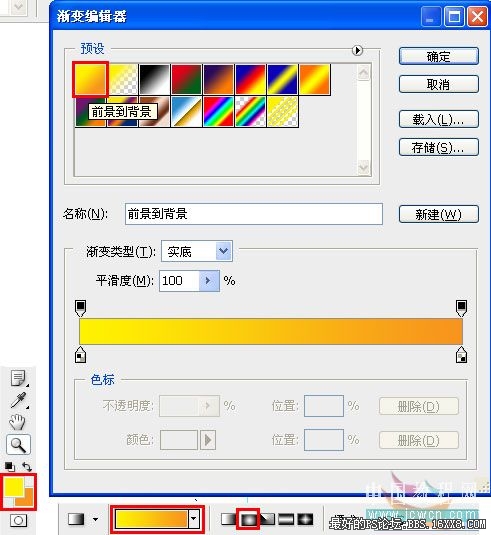Choose the linear gradient style button

pyautogui.click(x=228, y=519)
